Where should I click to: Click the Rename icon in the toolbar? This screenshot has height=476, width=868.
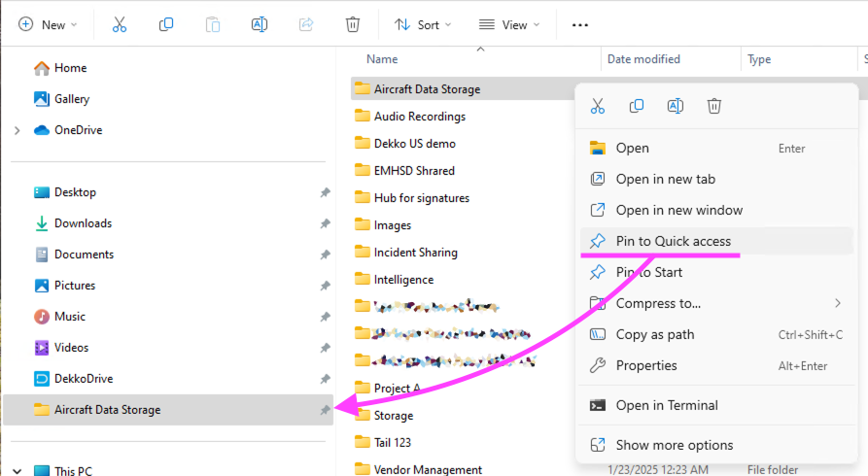coord(260,25)
